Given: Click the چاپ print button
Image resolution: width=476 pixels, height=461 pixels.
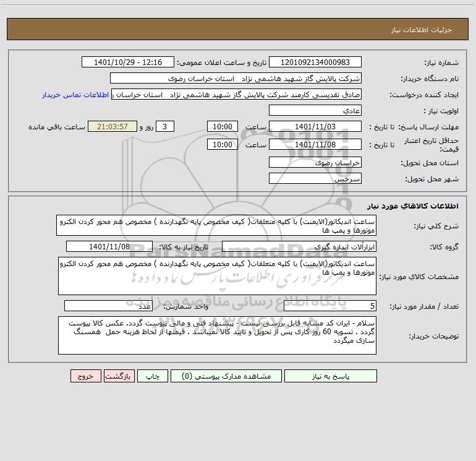Looking at the screenshot, I should coord(153,376).
